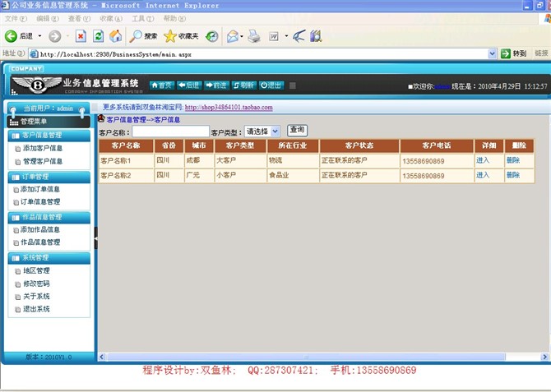Collapse the left sidebar splitter handle
The width and height of the screenshot is (551, 392).
coord(95,237)
